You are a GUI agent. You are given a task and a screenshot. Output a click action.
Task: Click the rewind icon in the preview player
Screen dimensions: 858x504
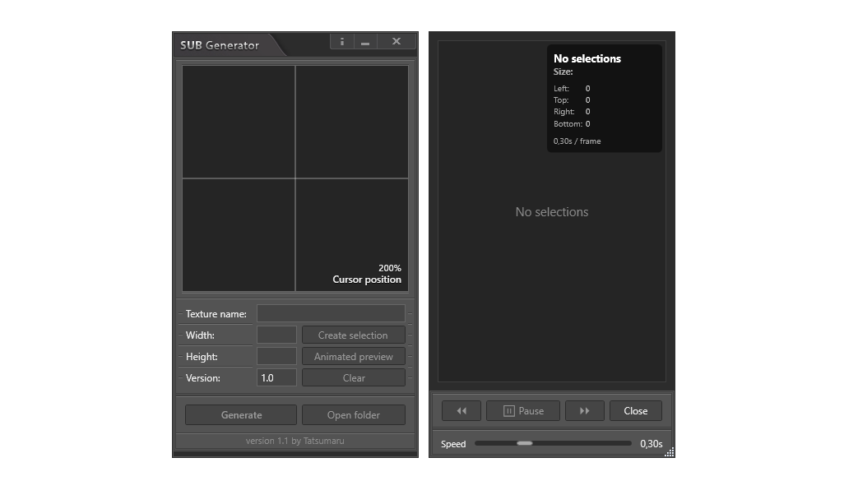461,410
